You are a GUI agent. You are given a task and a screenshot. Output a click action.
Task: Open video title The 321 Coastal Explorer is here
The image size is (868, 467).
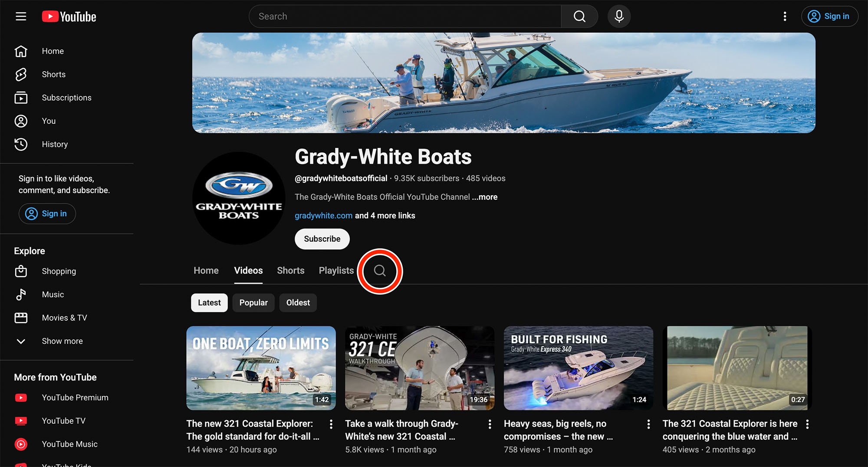(x=730, y=430)
